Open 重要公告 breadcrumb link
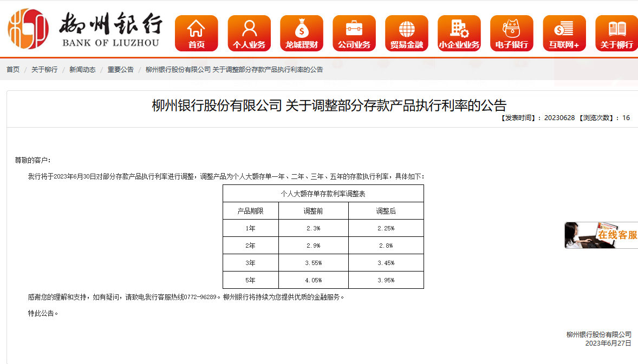Screen dimensions: 638x364 [x=120, y=70]
